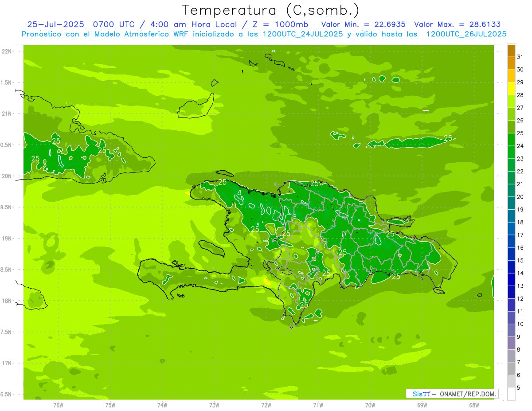Click the colorbar value label "30"

(520, 70)
